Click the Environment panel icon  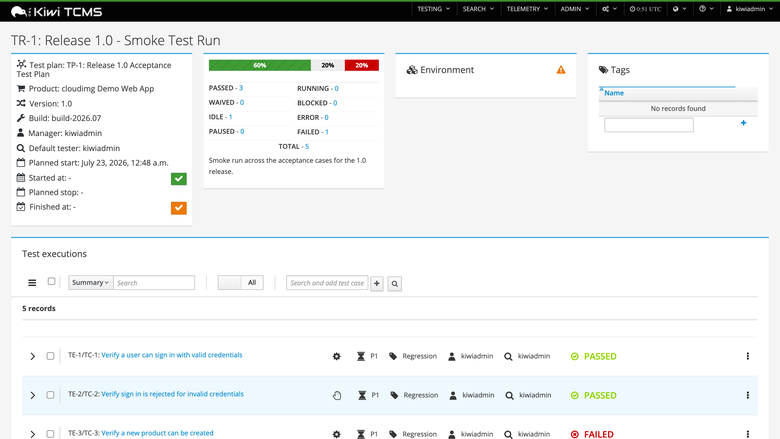click(412, 70)
